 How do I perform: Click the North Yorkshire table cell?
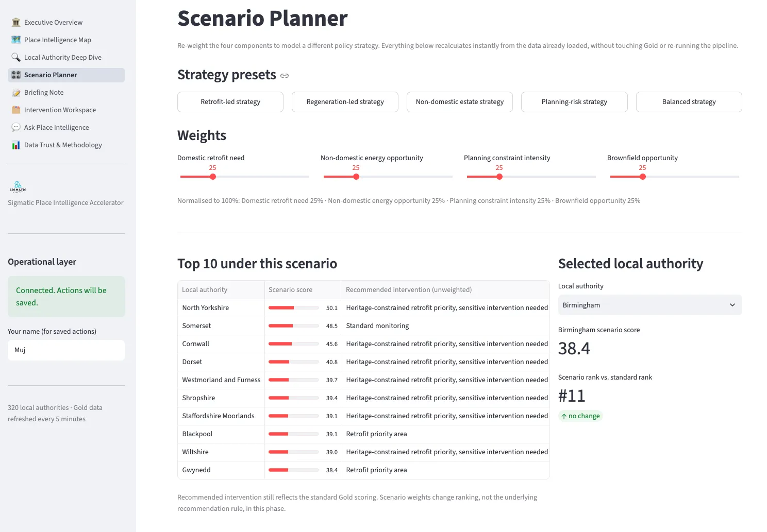221,308
